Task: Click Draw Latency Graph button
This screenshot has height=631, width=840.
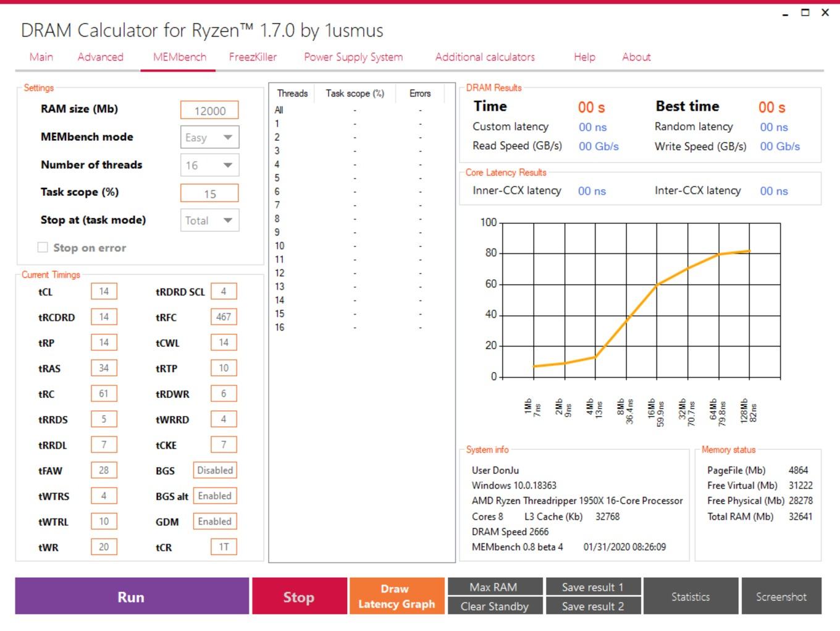Action: [397, 596]
